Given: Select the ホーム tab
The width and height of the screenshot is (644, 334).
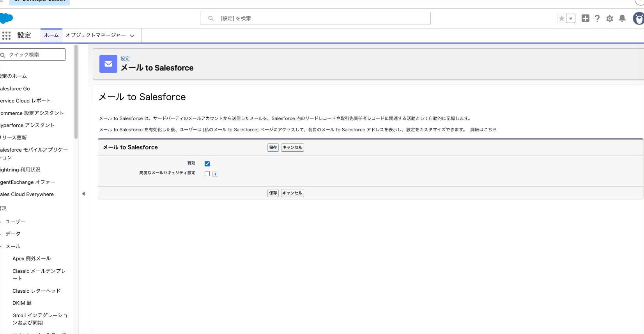Looking at the screenshot, I should (51, 35).
